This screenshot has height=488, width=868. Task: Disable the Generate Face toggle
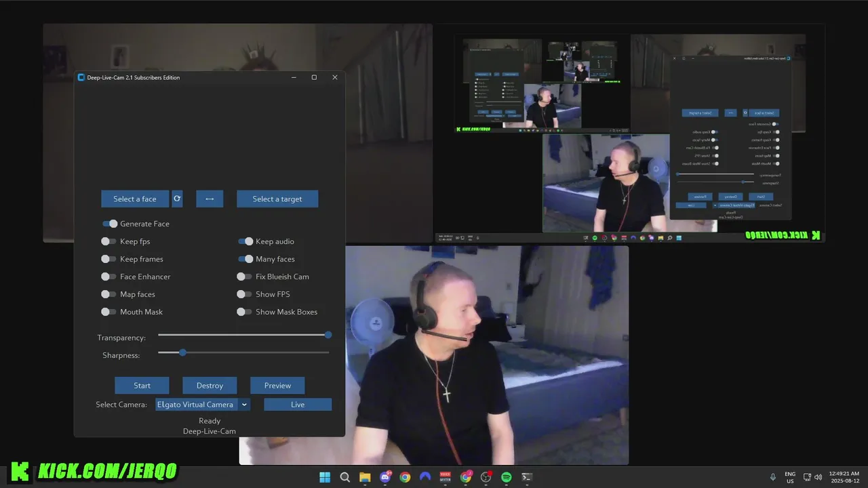coord(110,224)
